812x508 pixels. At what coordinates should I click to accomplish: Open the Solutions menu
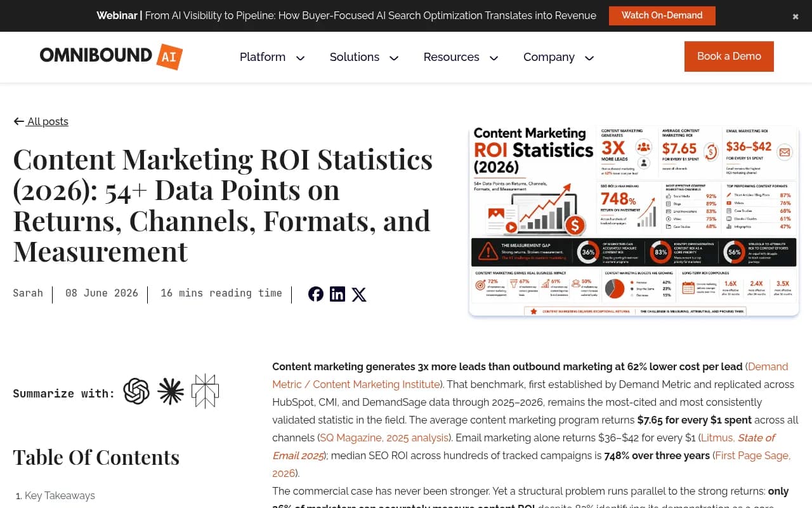coord(355,57)
